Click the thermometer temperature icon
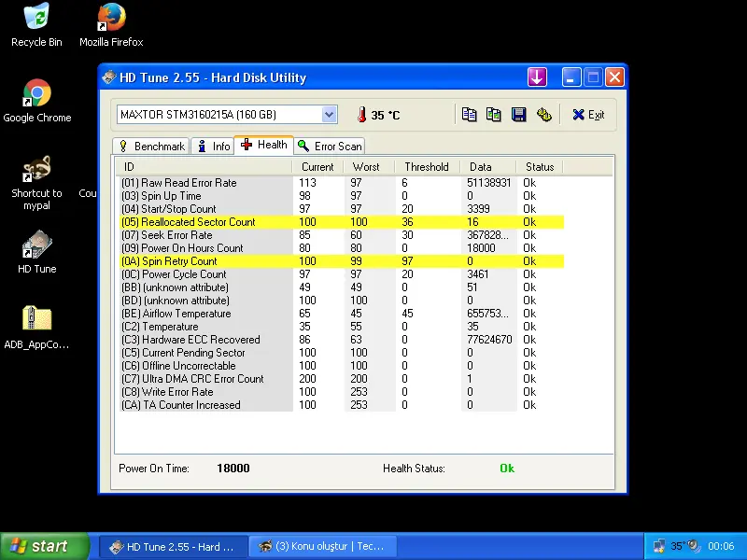 362,115
